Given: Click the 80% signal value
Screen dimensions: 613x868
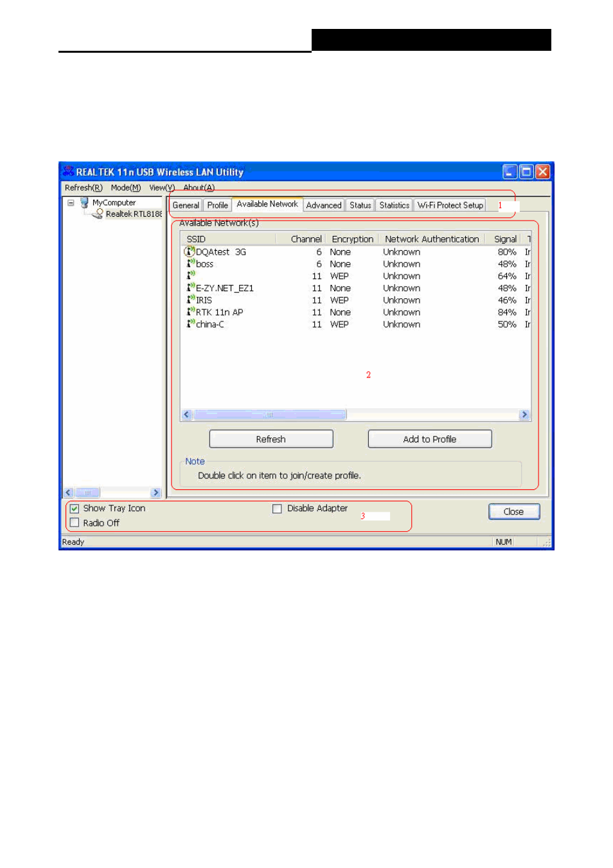Looking at the screenshot, I should click(x=508, y=252).
